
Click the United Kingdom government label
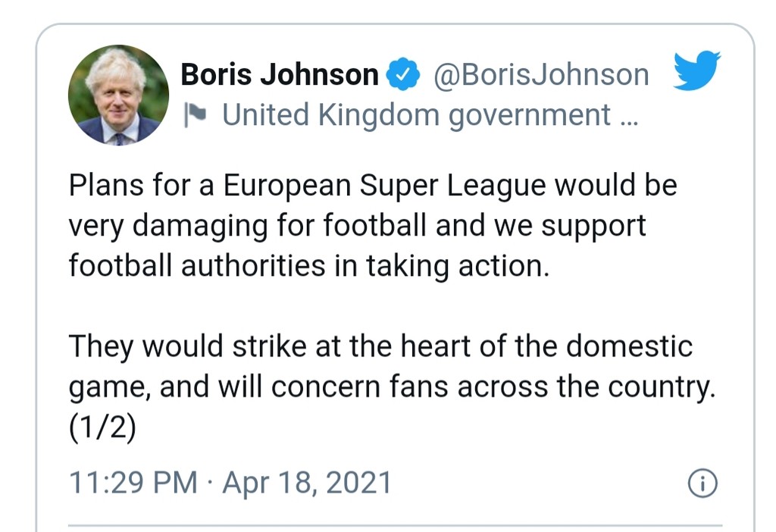pyautogui.click(x=416, y=115)
